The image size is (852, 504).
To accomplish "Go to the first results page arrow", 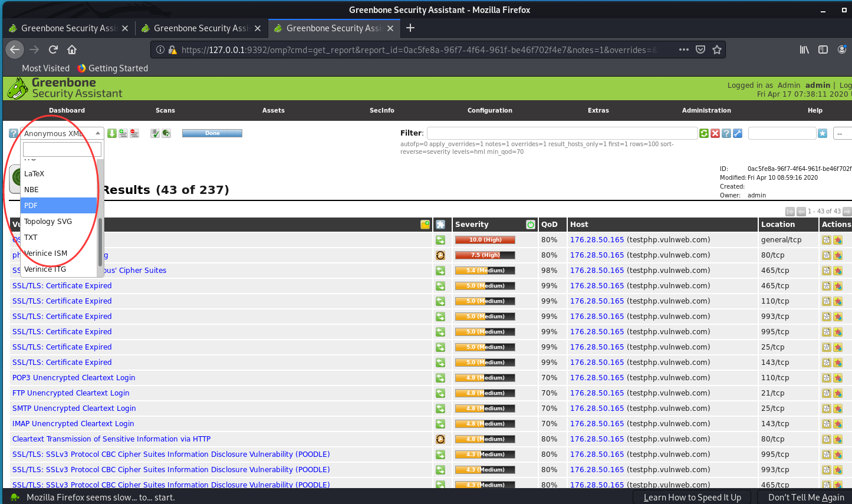I will pyautogui.click(x=790, y=211).
